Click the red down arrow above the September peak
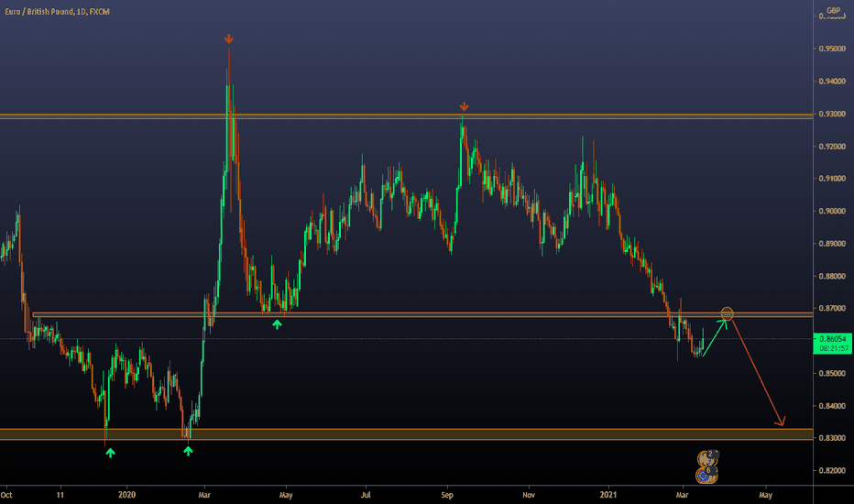Screen dimensions: 854x504 coord(464,106)
